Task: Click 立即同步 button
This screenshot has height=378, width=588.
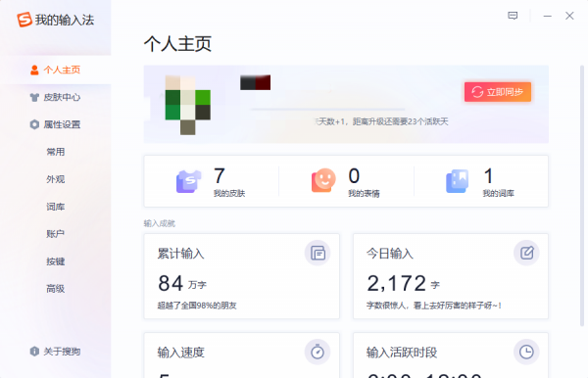Action: 498,92
